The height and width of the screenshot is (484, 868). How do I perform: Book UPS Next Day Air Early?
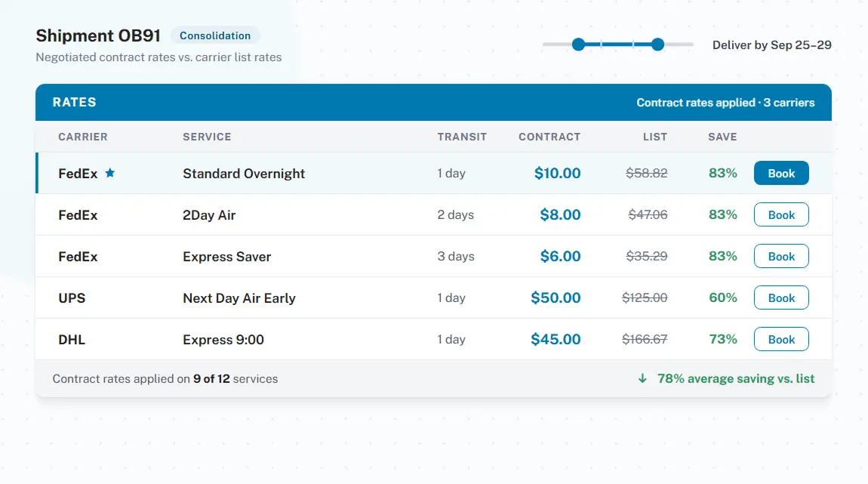(781, 298)
